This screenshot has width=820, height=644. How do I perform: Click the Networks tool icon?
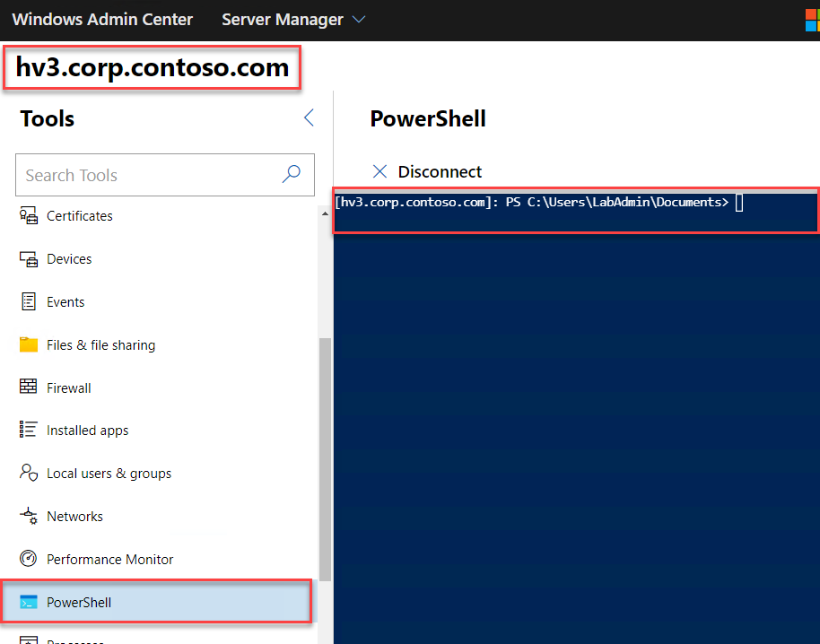point(28,516)
